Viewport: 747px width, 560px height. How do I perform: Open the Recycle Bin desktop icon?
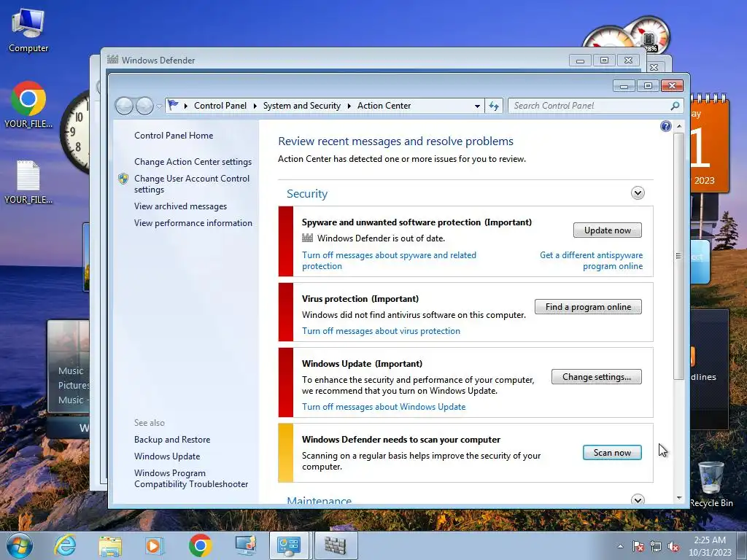coord(711,484)
